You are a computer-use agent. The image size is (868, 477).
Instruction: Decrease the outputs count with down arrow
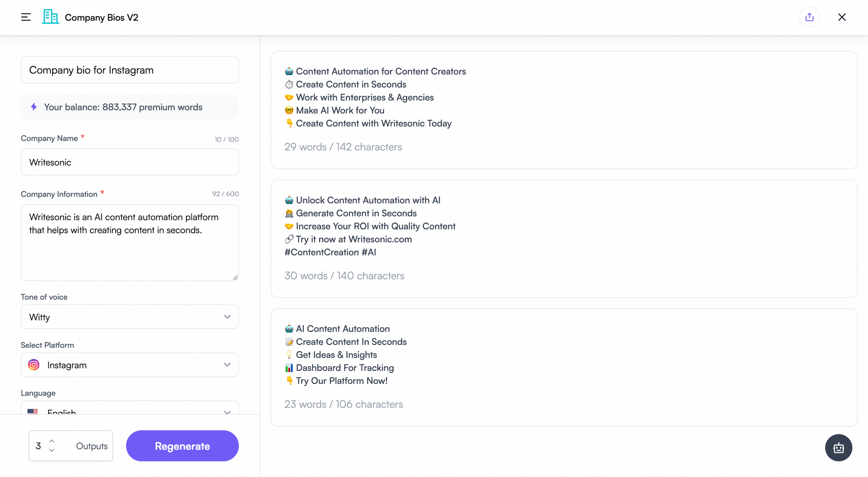(52, 450)
